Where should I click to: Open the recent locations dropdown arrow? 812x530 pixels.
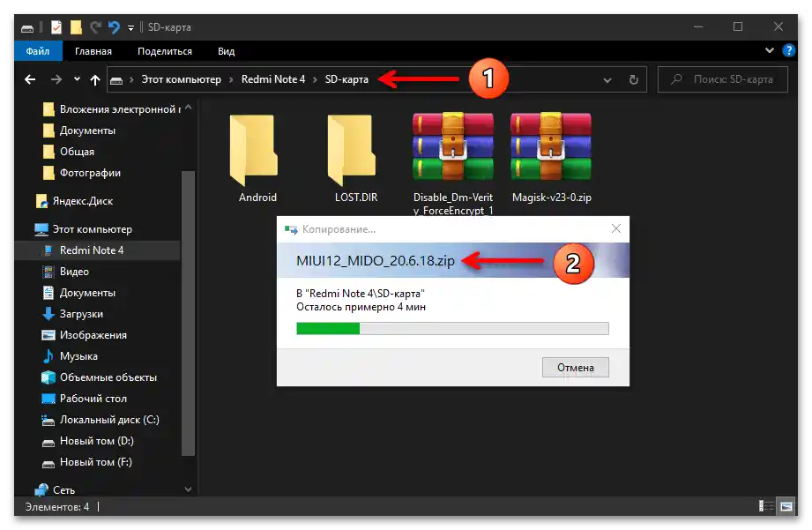pyautogui.click(x=77, y=79)
